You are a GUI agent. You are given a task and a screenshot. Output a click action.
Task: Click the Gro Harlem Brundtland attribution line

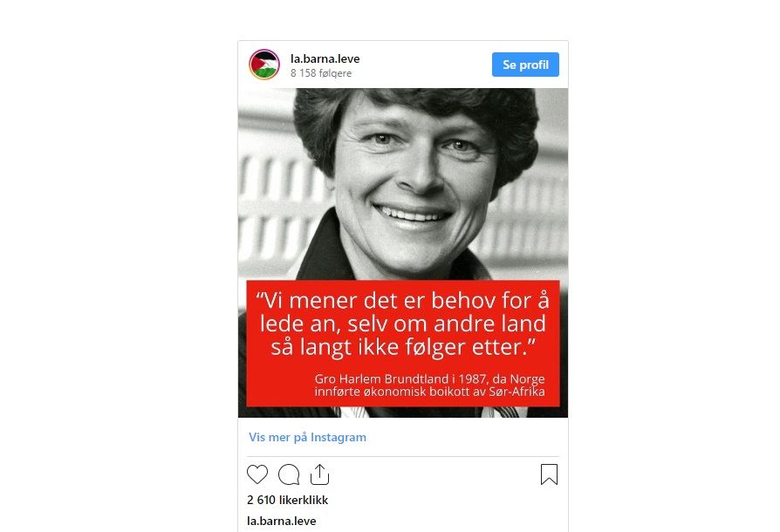(429, 379)
